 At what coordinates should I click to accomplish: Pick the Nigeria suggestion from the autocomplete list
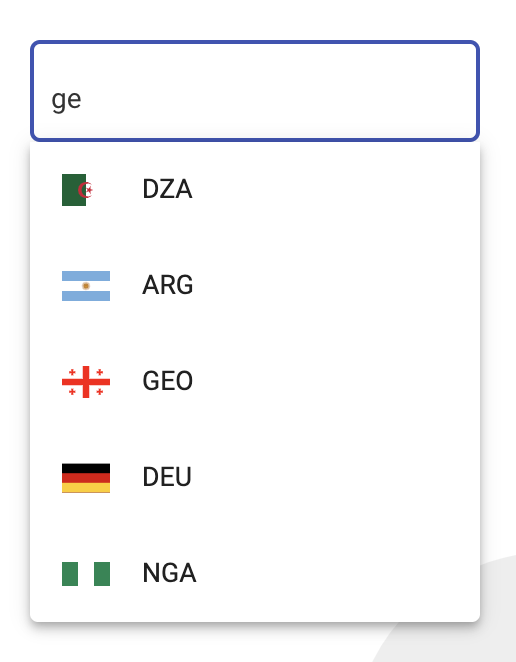[255, 574]
